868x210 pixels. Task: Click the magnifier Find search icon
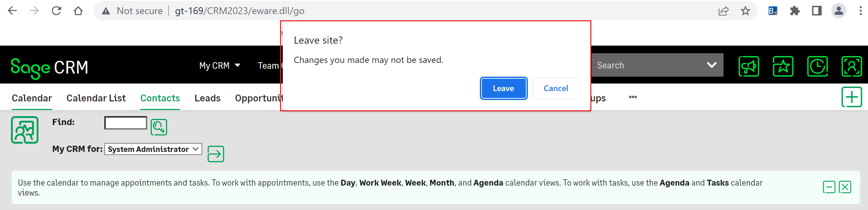[159, 127]
